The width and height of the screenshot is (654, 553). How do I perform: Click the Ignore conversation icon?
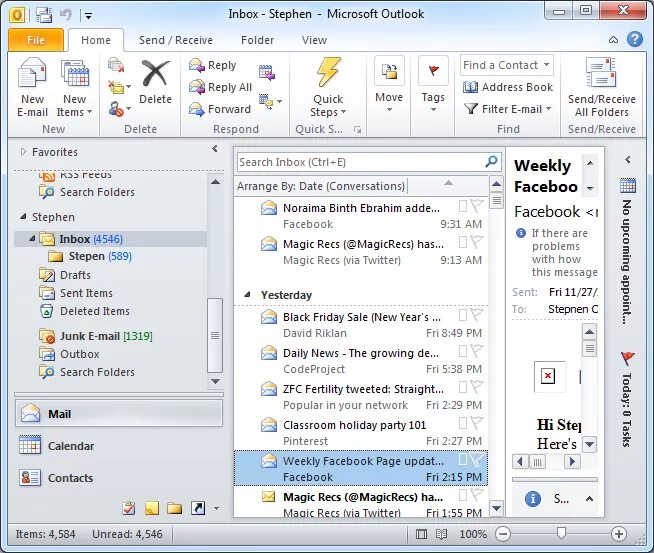pos(116,65)
